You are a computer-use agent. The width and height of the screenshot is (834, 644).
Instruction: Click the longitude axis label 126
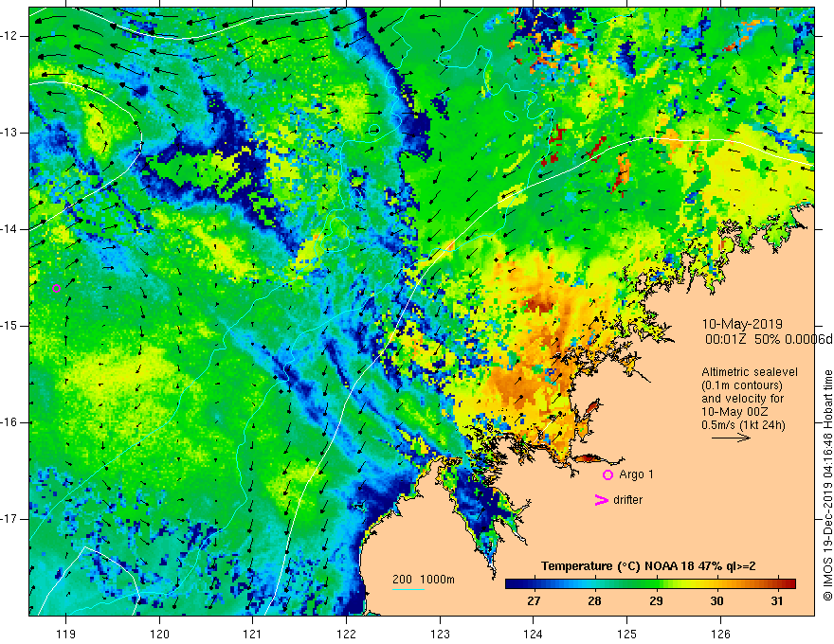tap(720, 634)
